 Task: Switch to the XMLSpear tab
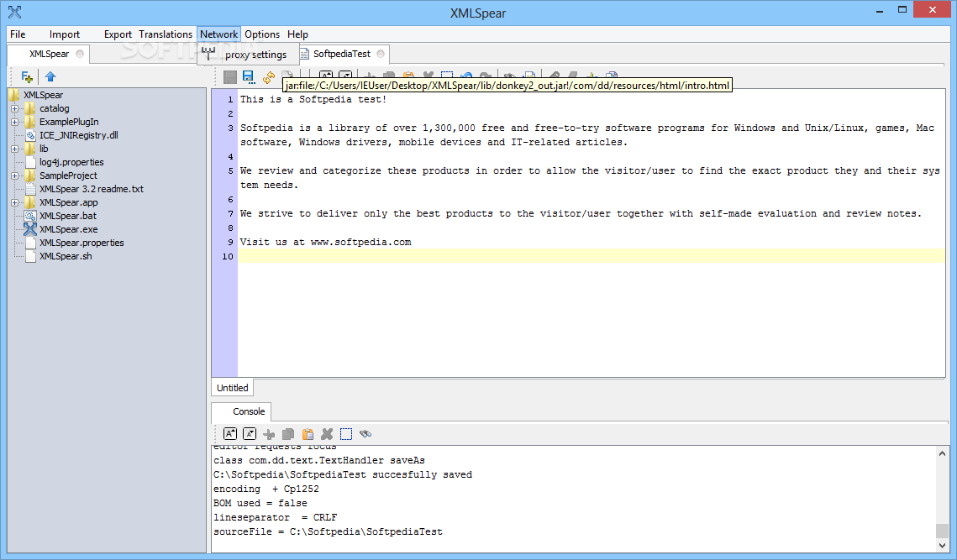[x=49, y=54]
